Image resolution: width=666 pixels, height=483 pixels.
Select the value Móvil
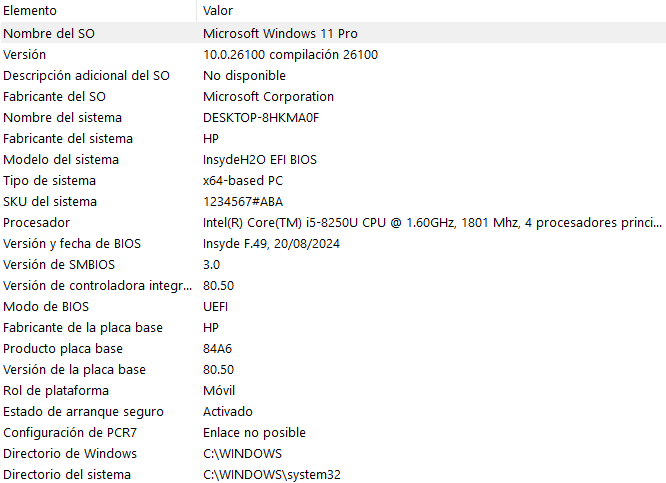click(219, 391)
